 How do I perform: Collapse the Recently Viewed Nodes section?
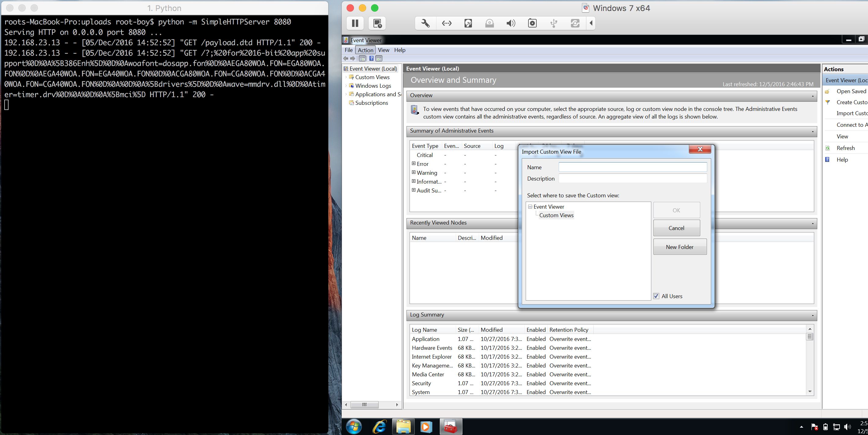[x=813, y=223]
